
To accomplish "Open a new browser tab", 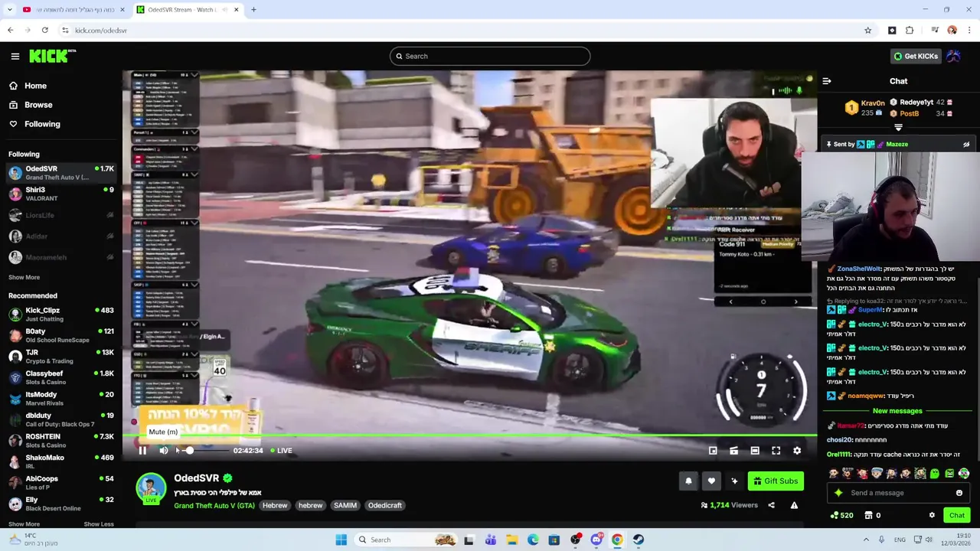I will coord(253,10).
